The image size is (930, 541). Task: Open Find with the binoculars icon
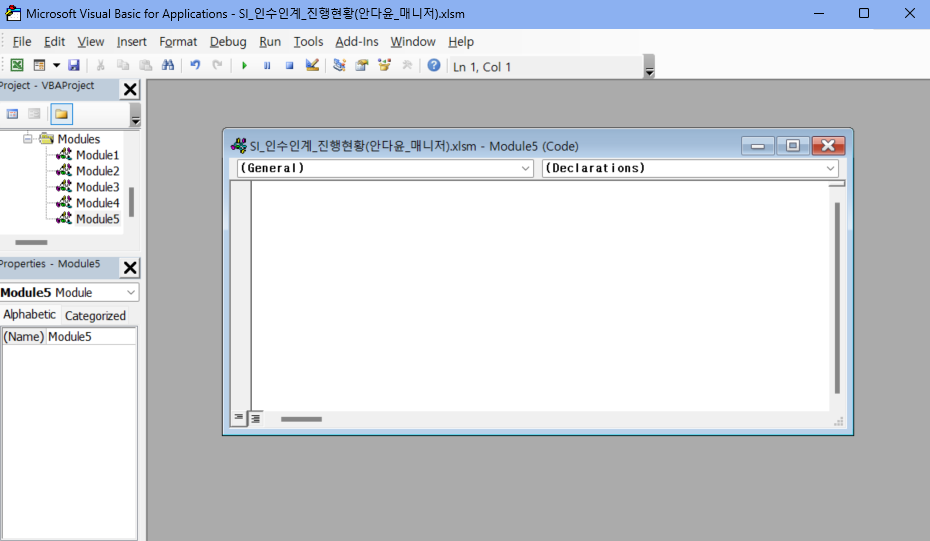[168, 65]
